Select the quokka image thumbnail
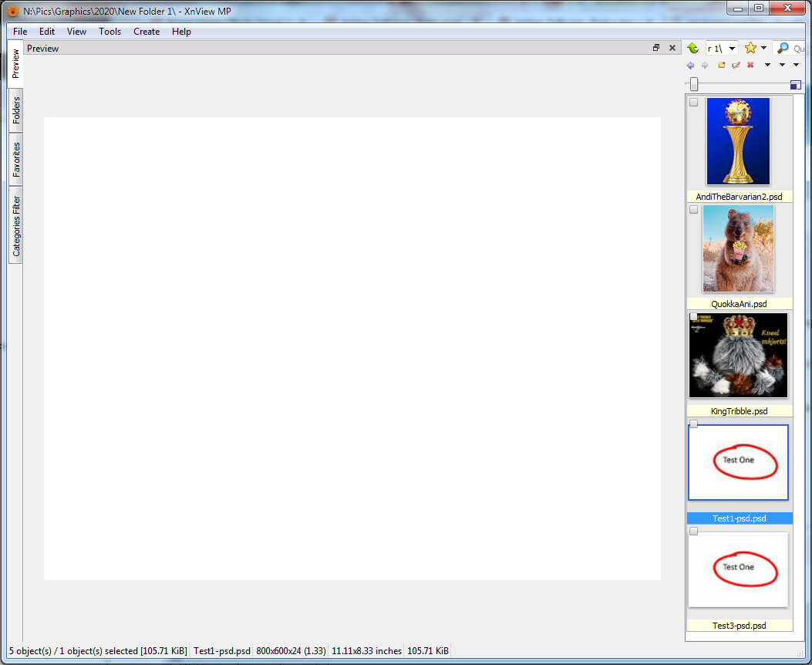Viewport: 812px width, 665px height. [x=739, y=248]
